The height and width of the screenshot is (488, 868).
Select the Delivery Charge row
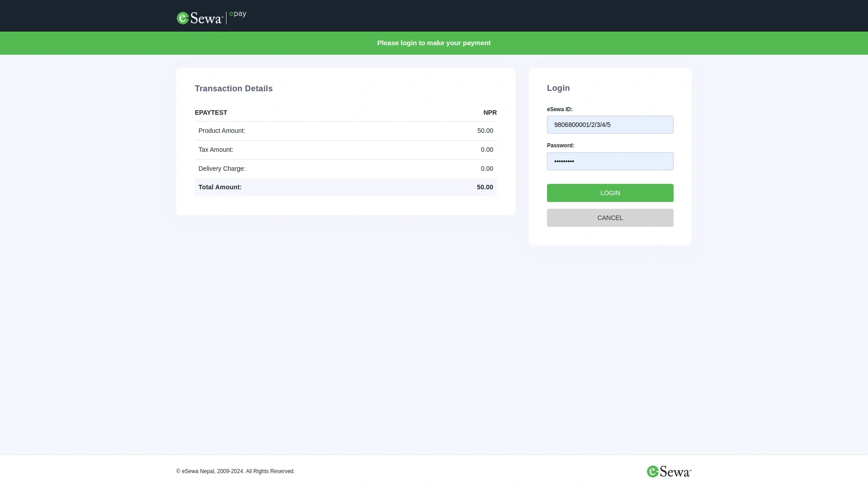point(345,169)
